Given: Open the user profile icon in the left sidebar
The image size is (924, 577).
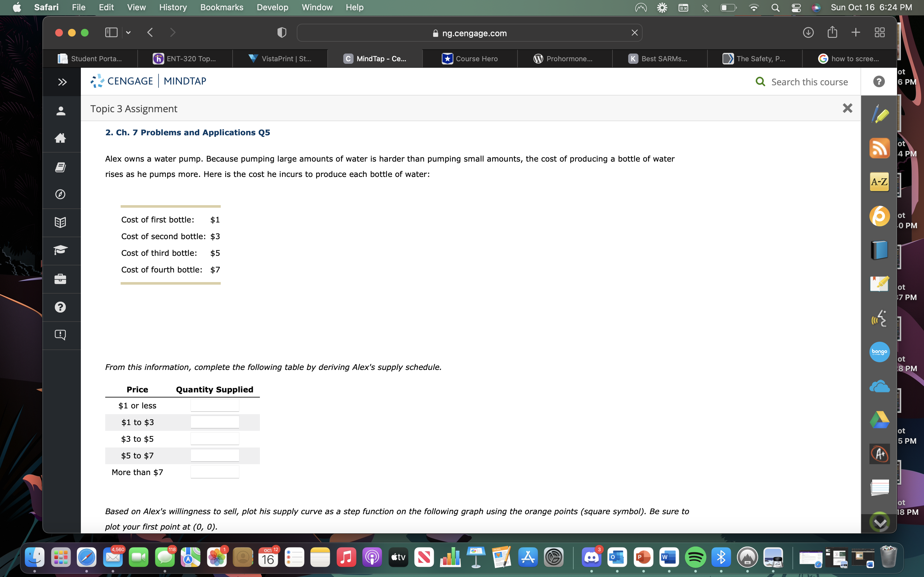Looking at the screenshot, I should [61, 111].
